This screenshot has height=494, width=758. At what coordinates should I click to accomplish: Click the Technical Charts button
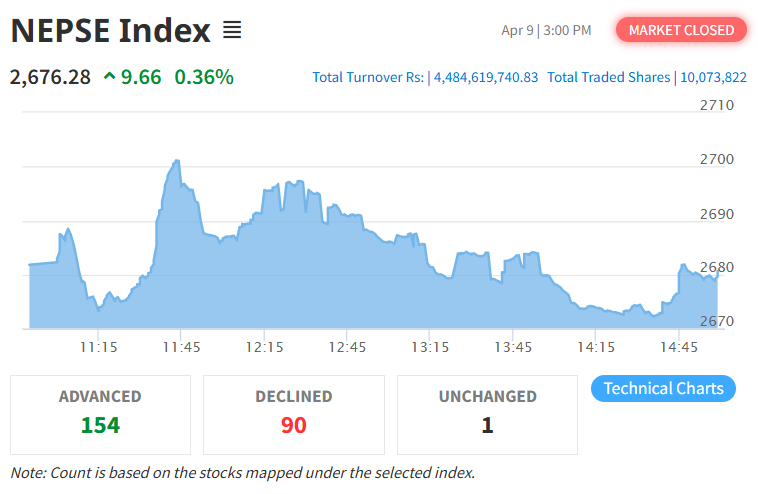point(663,388)
